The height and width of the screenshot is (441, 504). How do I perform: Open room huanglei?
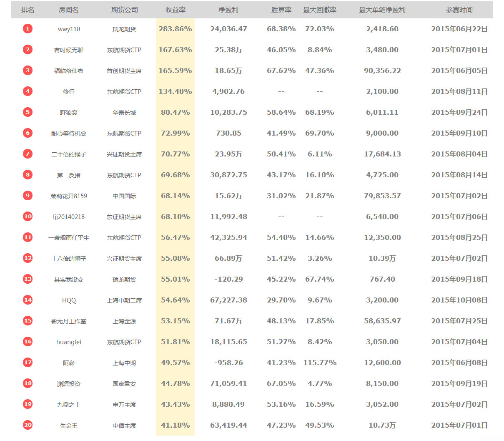[x=69, y=342]
